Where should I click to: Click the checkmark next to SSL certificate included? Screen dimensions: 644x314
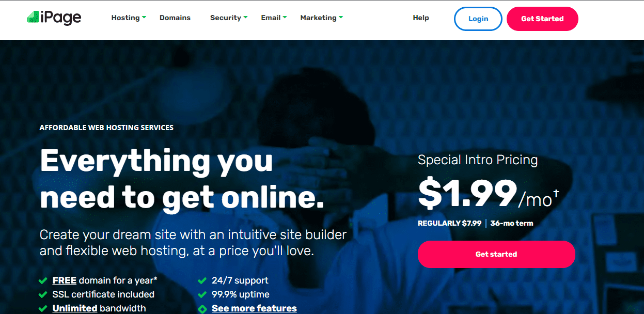click(43, 295)
